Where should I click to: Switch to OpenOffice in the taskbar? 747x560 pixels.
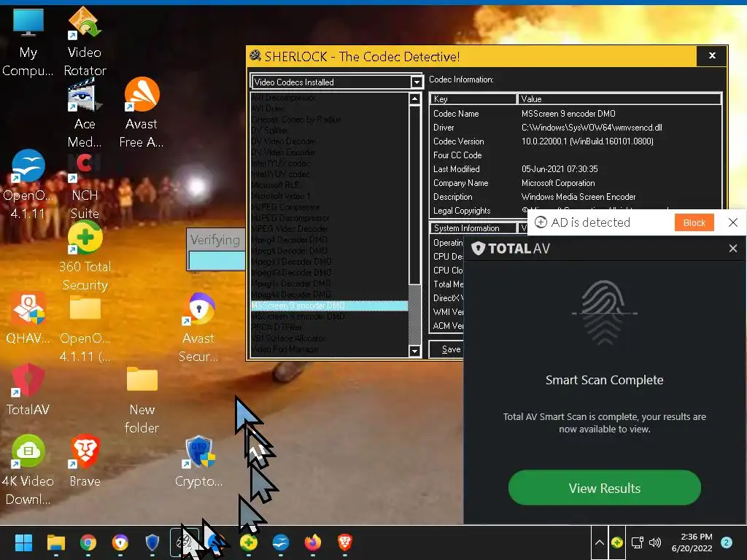tap(281, 542)
